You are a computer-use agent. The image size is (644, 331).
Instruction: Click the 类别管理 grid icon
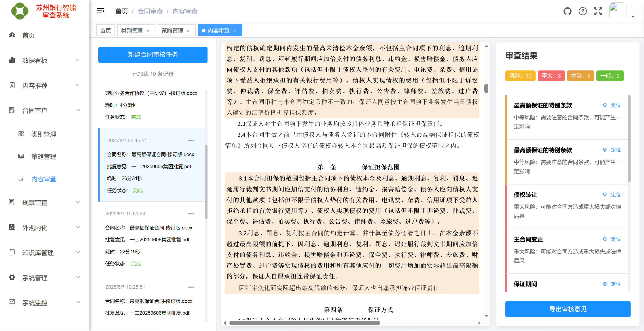pos(21,134)
